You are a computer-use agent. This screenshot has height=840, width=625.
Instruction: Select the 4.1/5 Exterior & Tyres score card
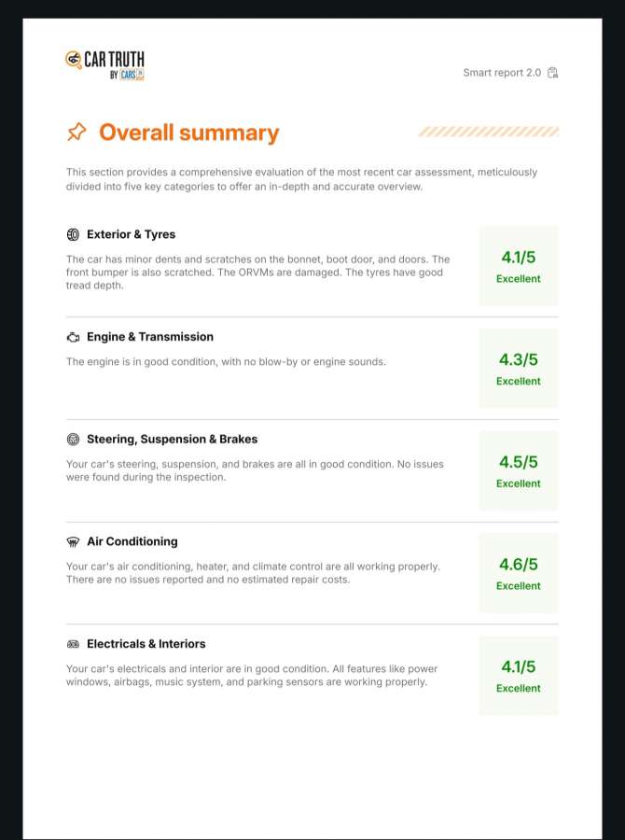click(x=519, y=266)
